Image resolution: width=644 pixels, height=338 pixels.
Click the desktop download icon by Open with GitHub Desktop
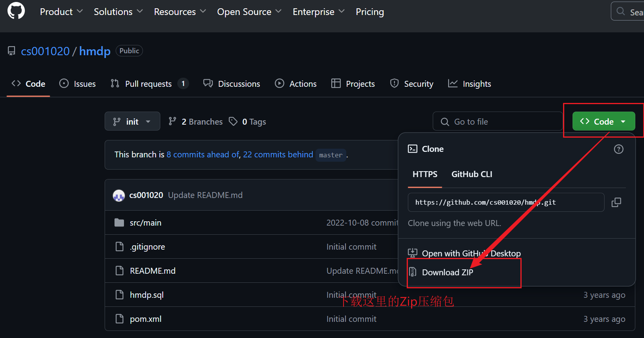pyautogui.click(x=413, y=253)
